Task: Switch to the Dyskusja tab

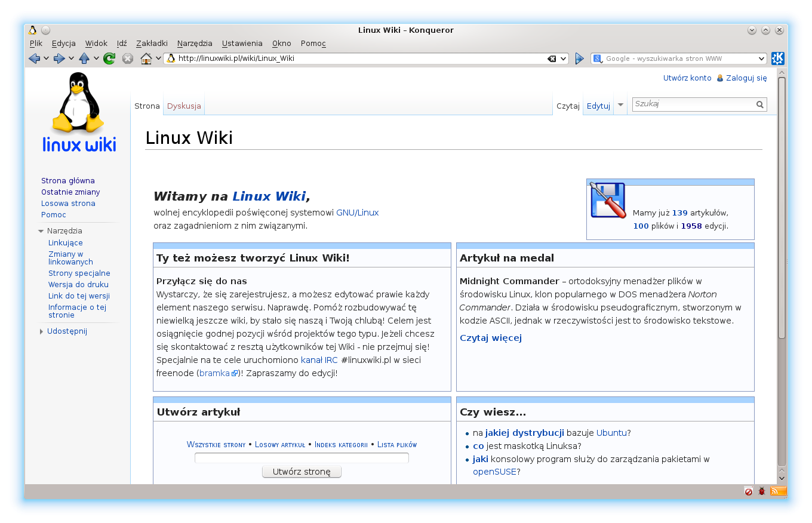Action: point(184,106)
